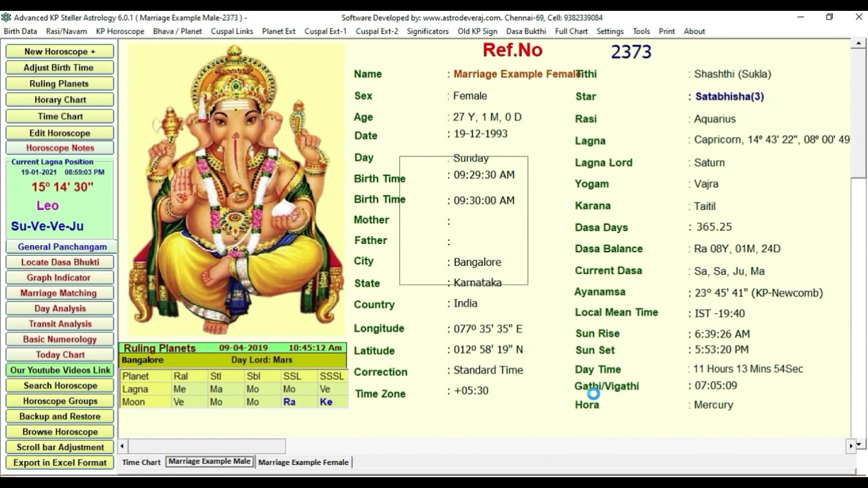The height and width of the screenshot is (488, 868).
Task: Switch to the Marriage Example Male tab
Action: point(210,462)
